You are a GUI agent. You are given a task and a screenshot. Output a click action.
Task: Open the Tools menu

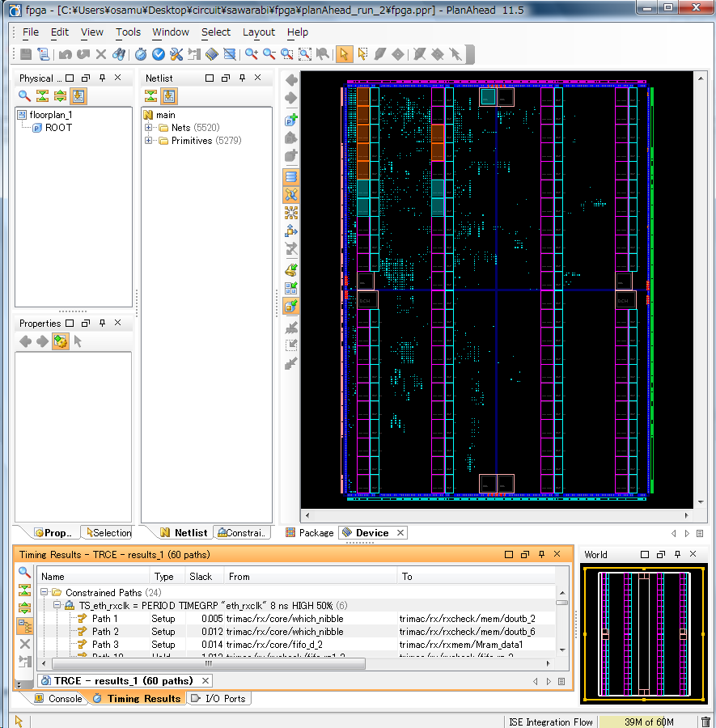coord(128,32)
